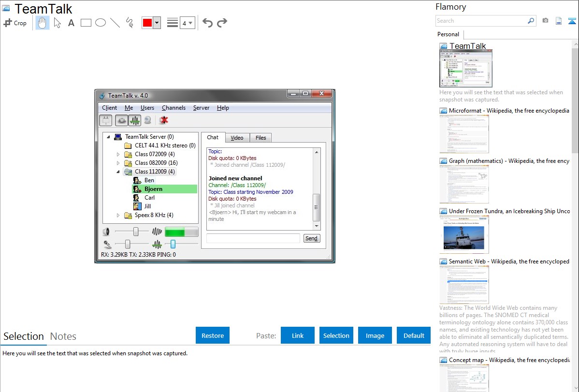579x392 pixels.
Task: Select the rectangle shape tool
Action: 86,23
